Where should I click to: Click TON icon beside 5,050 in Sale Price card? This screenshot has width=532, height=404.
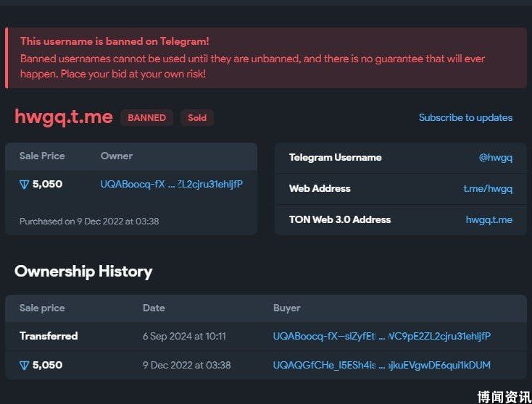24,185
